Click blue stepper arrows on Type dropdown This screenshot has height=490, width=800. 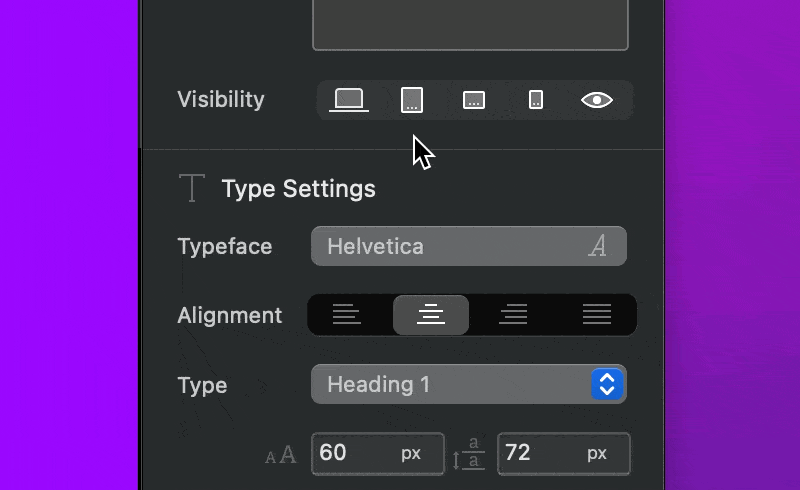point(607,384)
